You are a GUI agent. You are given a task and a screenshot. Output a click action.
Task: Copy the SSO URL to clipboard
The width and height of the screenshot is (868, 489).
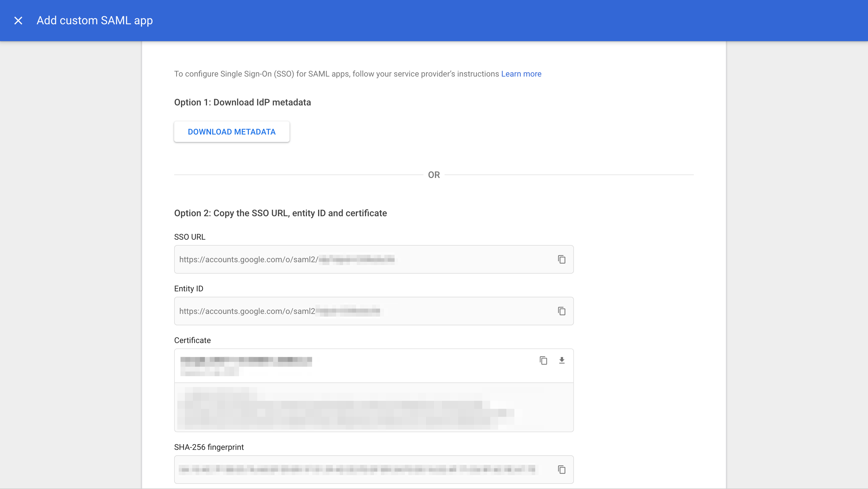[561, 259]
